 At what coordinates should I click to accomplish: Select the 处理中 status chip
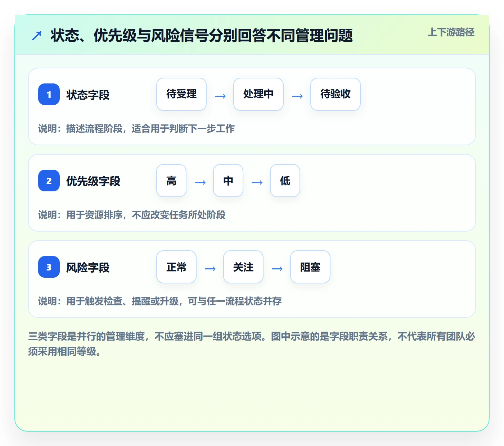click(x=258, y=94)
